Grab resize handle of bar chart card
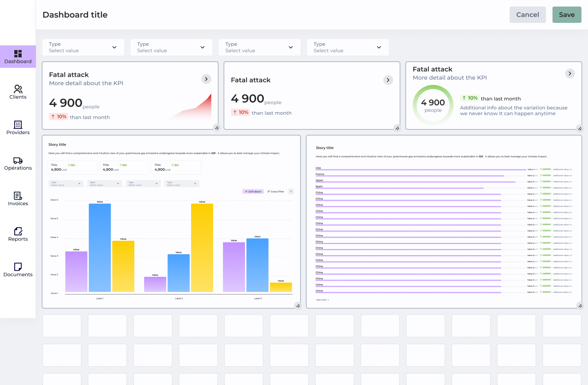Screen dimensions: 588x385 [298, 306]
